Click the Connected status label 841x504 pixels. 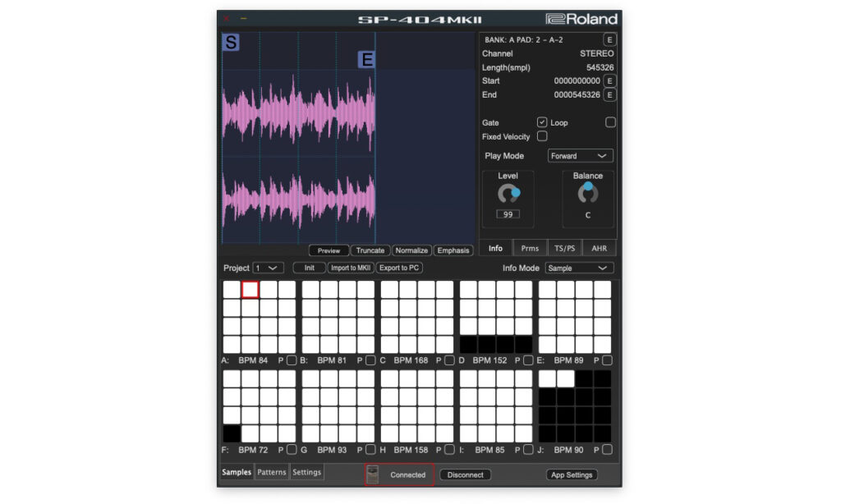[407, 475]
